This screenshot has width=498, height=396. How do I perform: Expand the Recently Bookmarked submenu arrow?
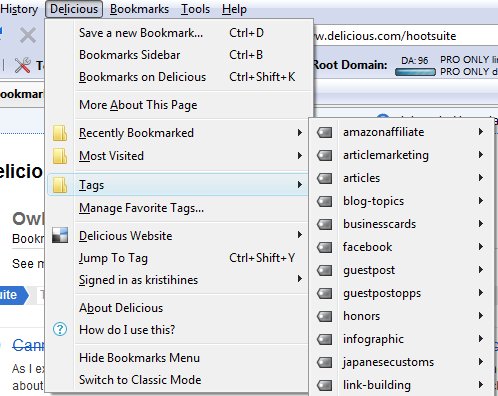(x=300, y=133)
